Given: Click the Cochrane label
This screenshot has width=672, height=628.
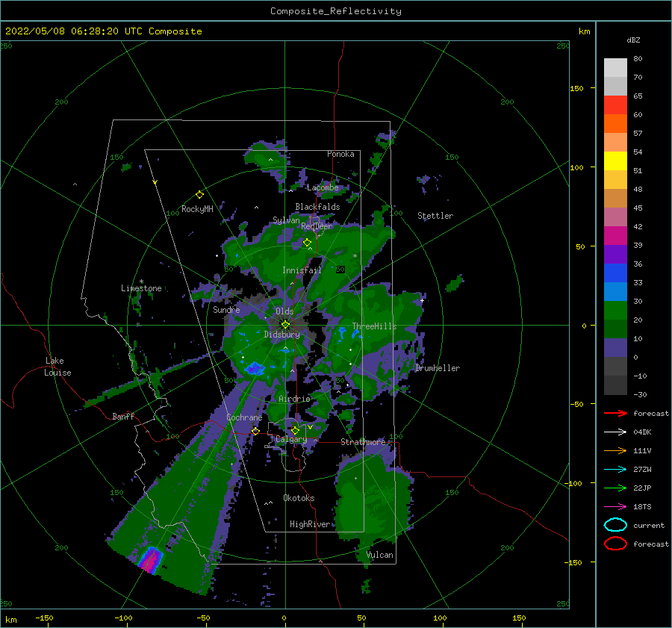Looking at the screenshot, I should pyautogui.click(x=244, y=417).
